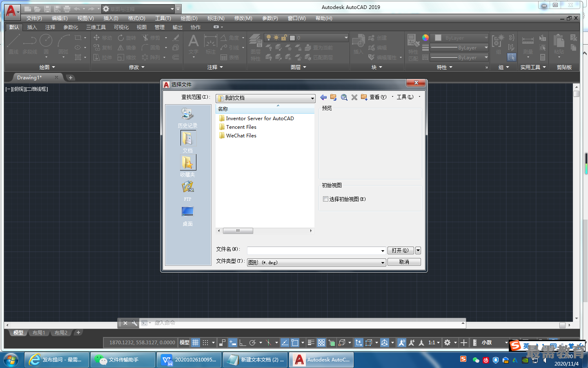
Task: Toggle transparency display in status bar
Action: 321,343
